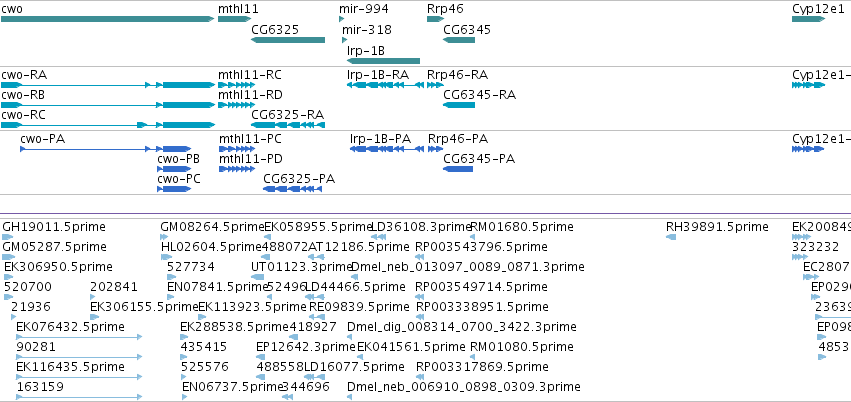
Task: Select Dmel_neb_013097_0089_0871.3prime label
Action: [x=468, y=267]
